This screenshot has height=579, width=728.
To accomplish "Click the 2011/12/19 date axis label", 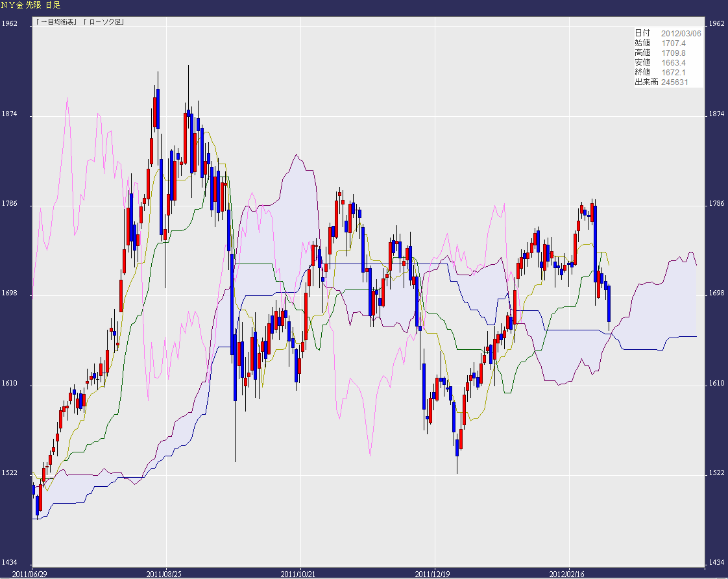I will click(x=434, y=574).
